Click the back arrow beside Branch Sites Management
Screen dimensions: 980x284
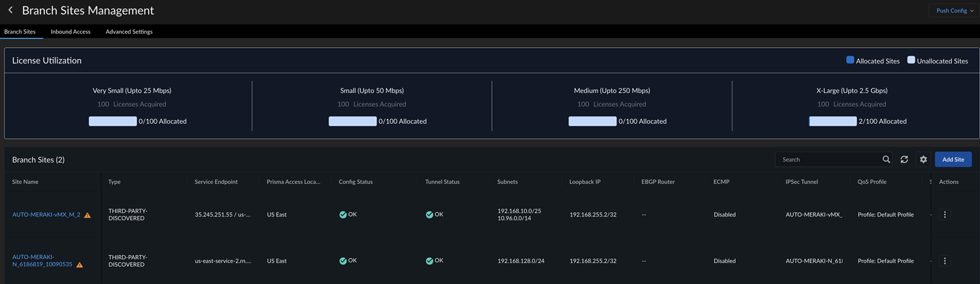click(10, 10)
